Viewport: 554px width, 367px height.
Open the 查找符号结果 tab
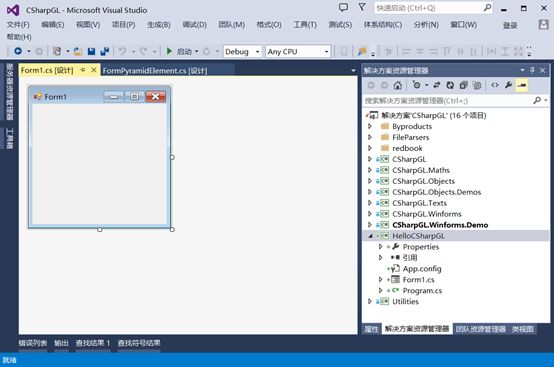[139, 343]
